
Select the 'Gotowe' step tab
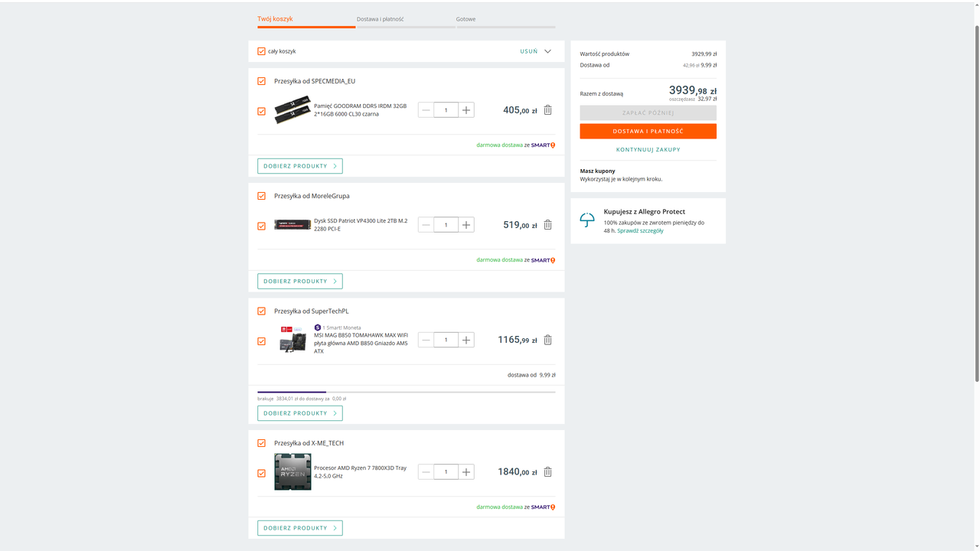tap(465, 19)
